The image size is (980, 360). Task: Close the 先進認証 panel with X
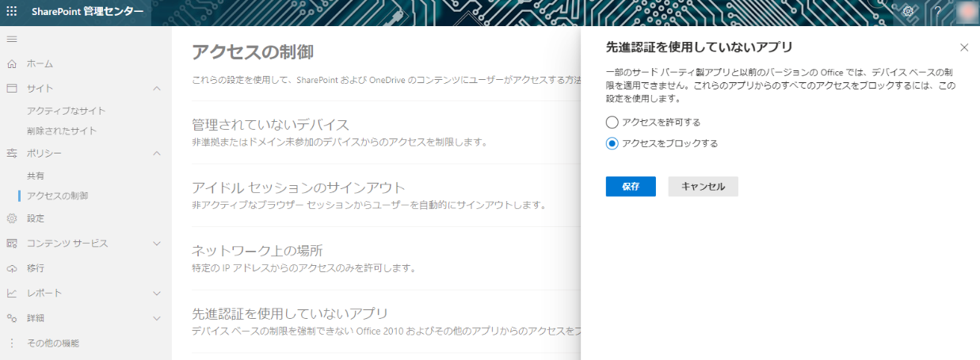pos(964,47)
